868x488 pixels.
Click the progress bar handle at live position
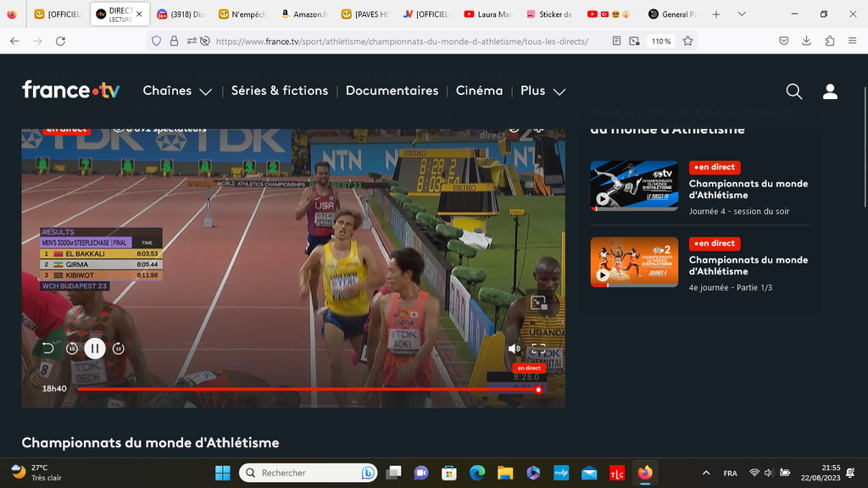538,390
